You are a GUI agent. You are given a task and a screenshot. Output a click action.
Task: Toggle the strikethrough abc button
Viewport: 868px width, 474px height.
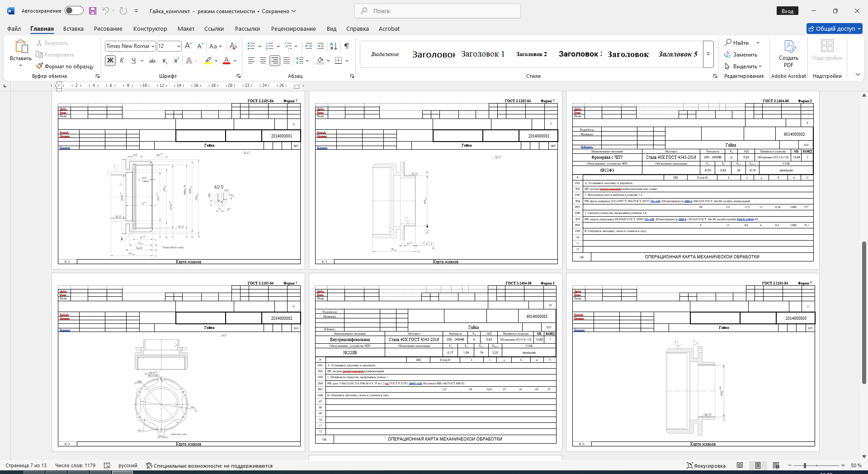pos(152,61)
